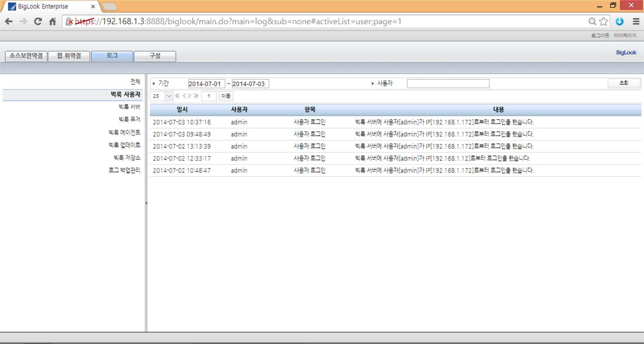Screen dimensions: 644x344
Task: Open the browser home page icon
Action: coord(53,21)
